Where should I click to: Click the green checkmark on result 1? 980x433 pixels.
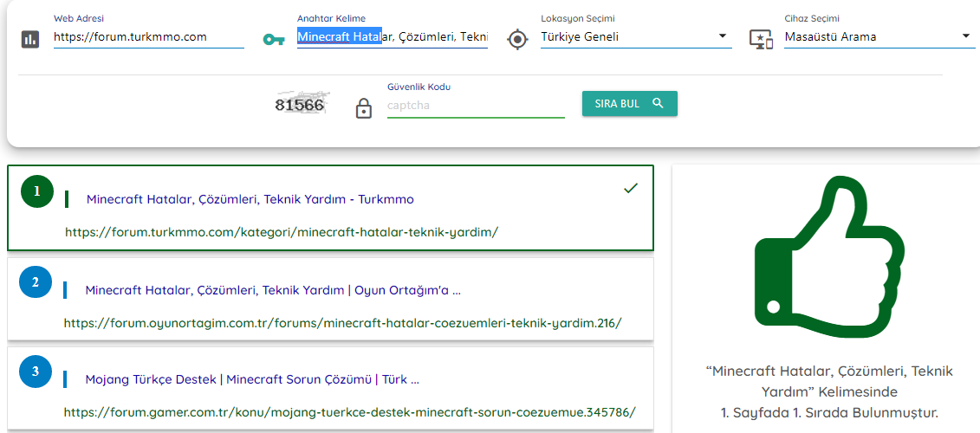(x=631, y=188)
